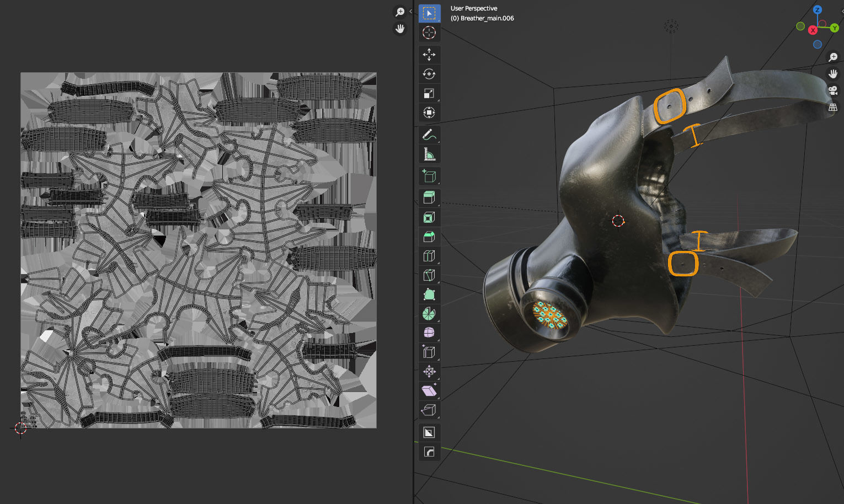This screenshot has height=504, width=844.
Task: Snap view to the hollow negative X circle
Action: [x=822, y=24]
